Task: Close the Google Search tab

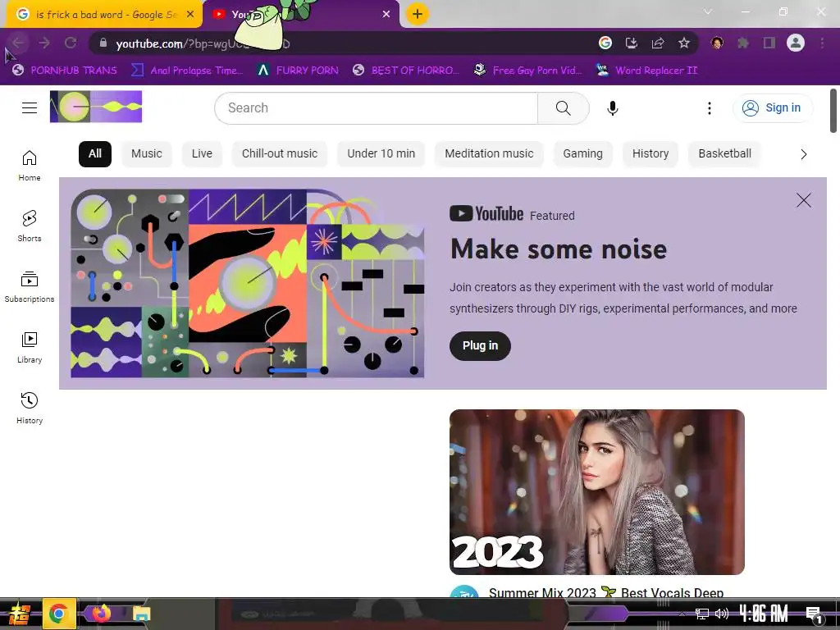Action: [190, 15]
